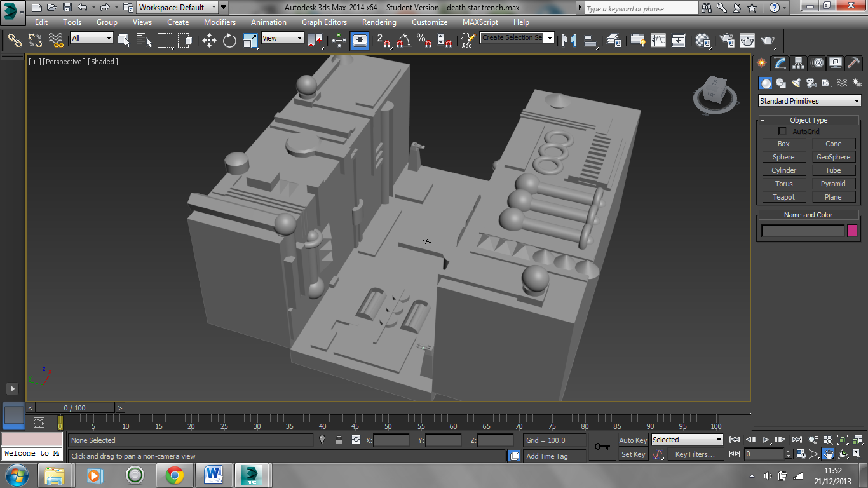Toggle the selection lock padlock icon
The image size is (868, 488).
click(x=339, y=440)
